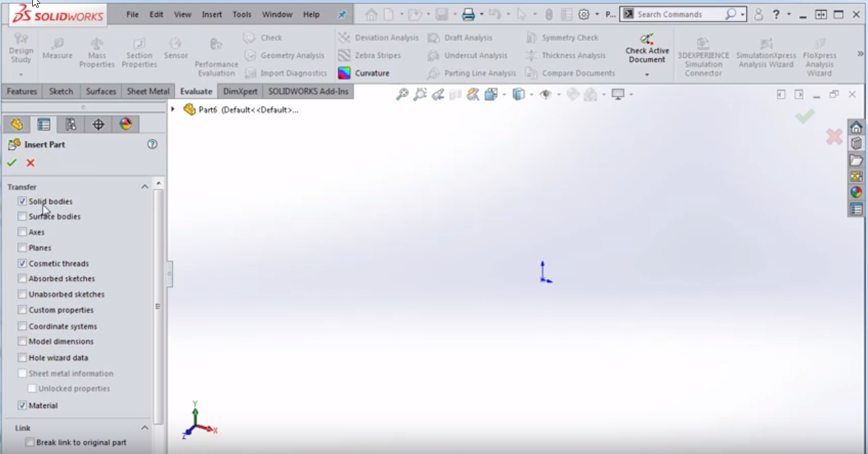Screen dimensions: 868x454
Task: Open the DisplayManager tab icon
Action: 126,124
